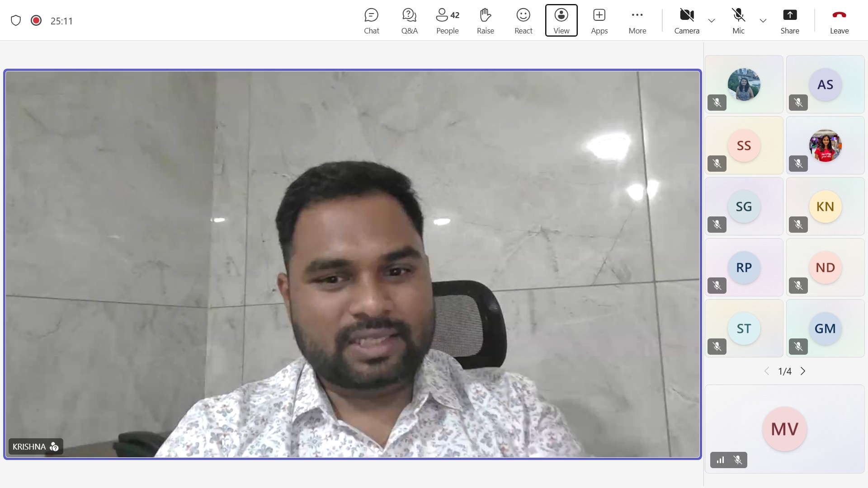Go to next participants page
The width and height of the screenshot is (868, 488).
point(803,371)
